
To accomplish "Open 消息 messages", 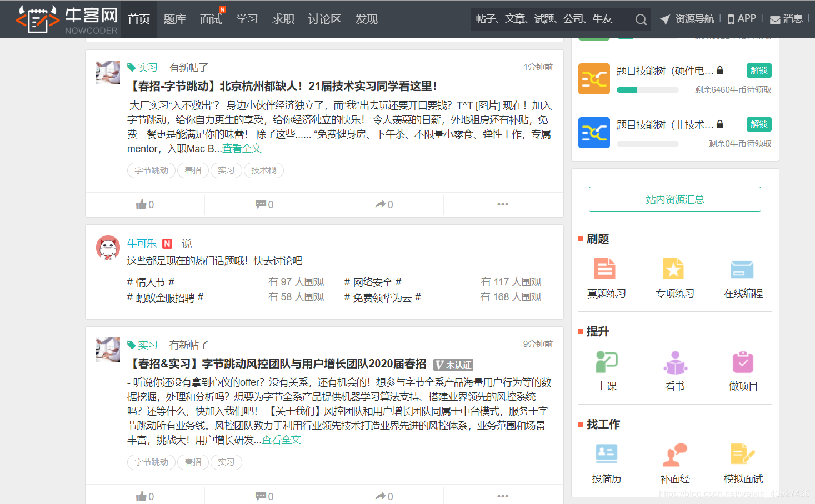I will click(x=787, y=19).
